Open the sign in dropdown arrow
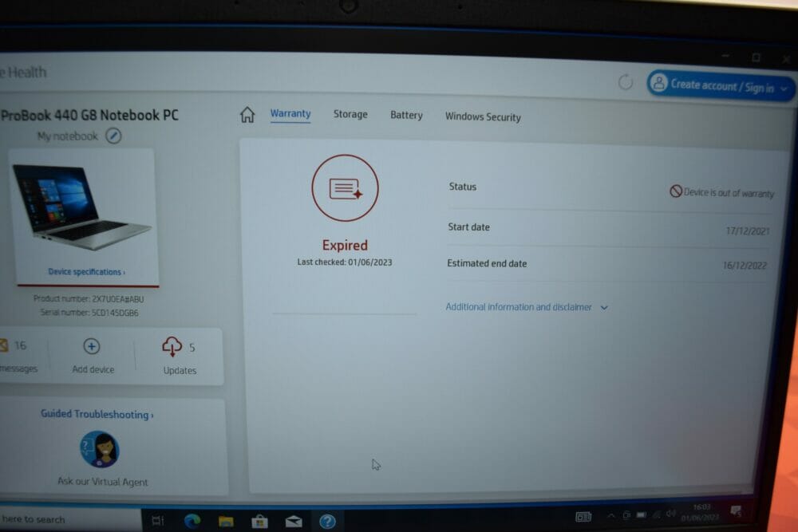The height and width of the screenshot is (532, 798). tap(784, 89)
